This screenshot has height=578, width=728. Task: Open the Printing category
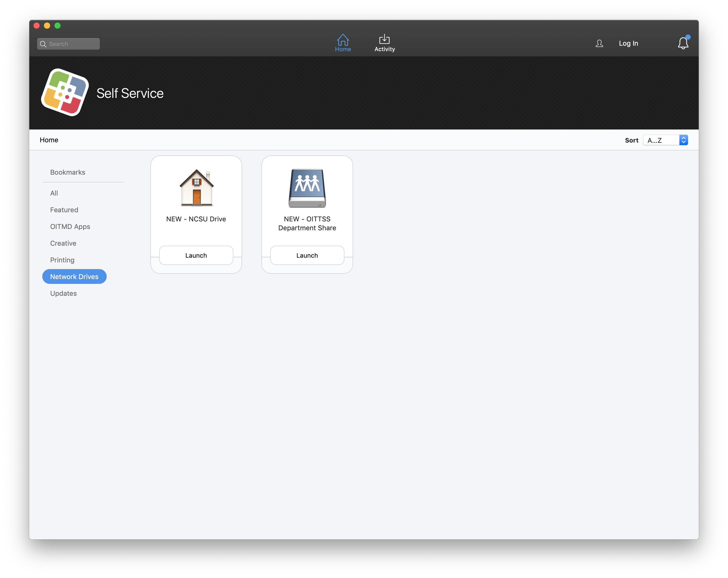[x=62, y=260]
